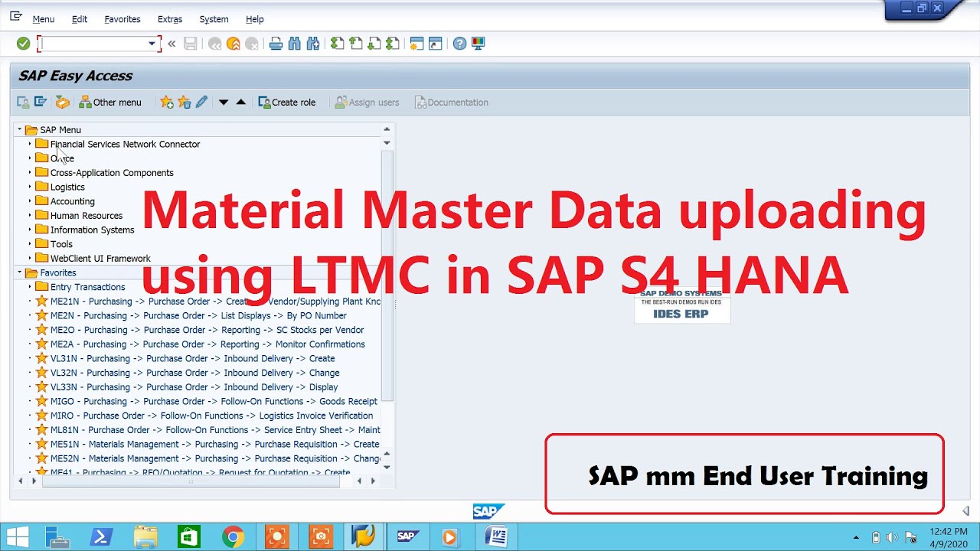The height and width of the screenshot is (551, 980).
Task: Click the Customize Local Layout monitor icon
Action: coord(479,44)
